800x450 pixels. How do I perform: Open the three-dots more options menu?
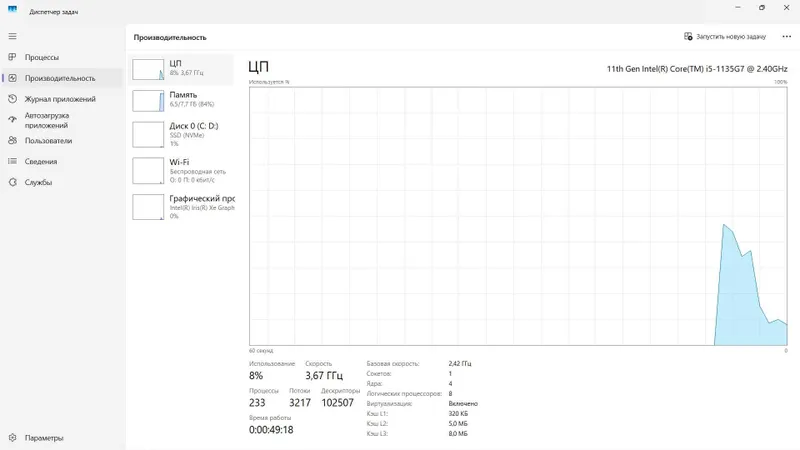pos(786,36)
